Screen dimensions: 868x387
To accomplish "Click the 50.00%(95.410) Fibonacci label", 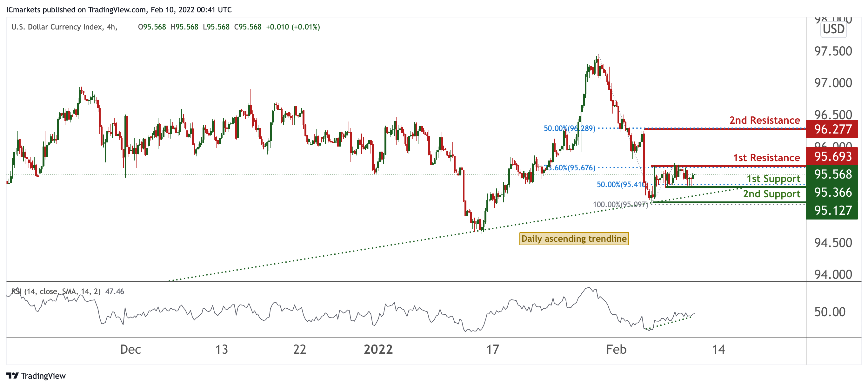I will 622,185.
